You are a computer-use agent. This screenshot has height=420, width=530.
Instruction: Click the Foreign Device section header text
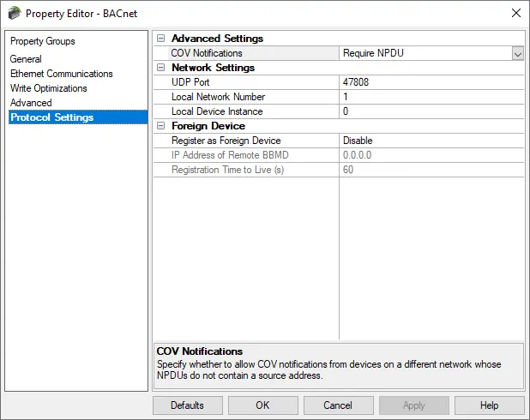208,126
